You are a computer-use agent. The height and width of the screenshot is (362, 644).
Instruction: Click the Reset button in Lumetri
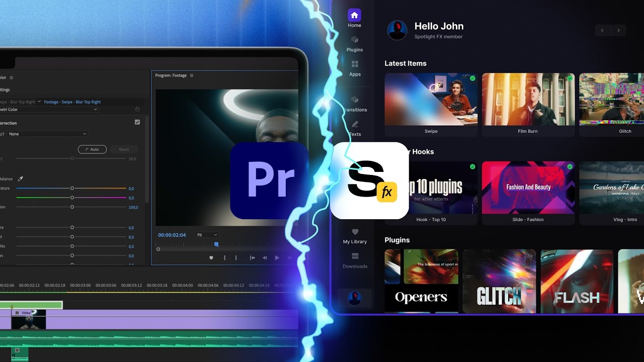124,149
